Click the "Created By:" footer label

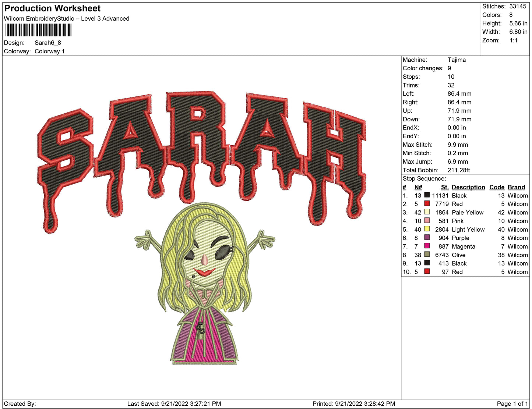20,403
